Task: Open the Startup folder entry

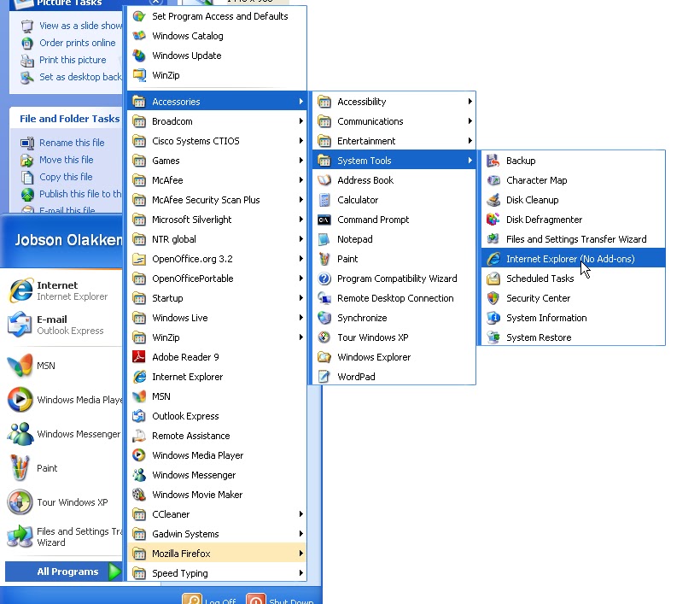Action: (x=217, y=298)
